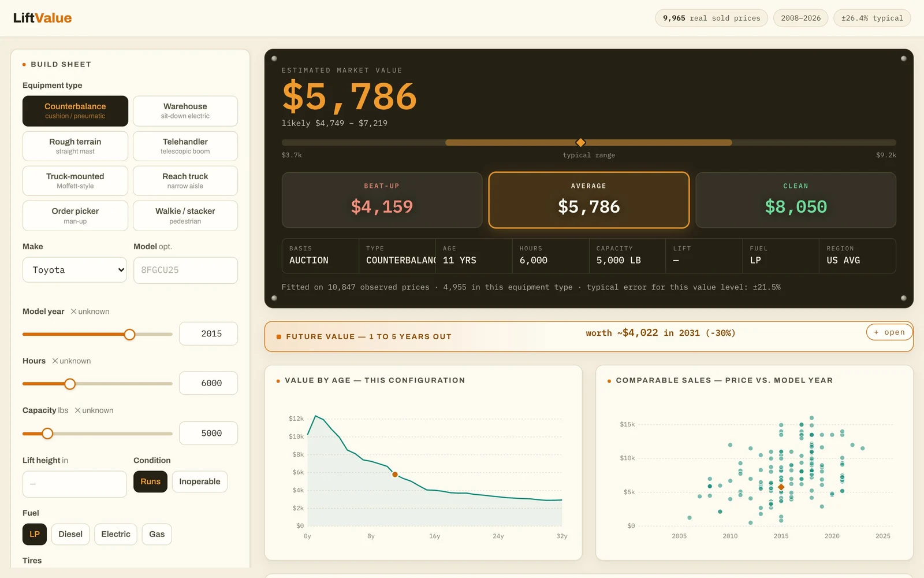Focus the capacity value field 5000
924x578 pixels.
point(208,433)
